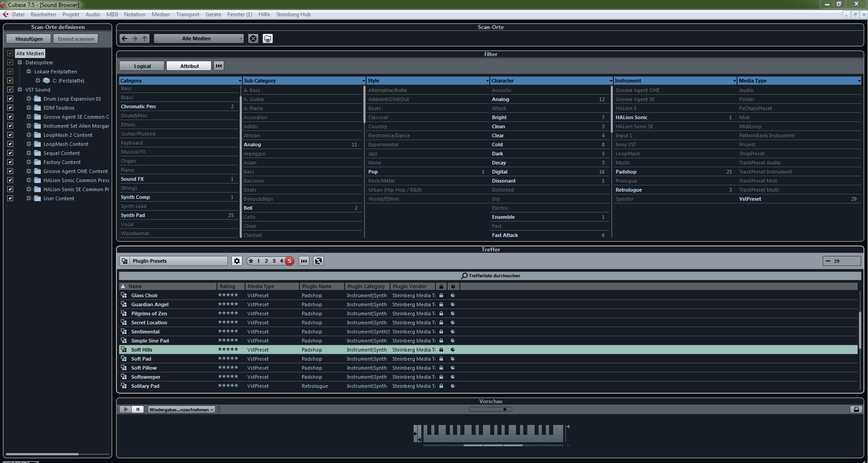Open the Wiedergabes...nzaufnehmen dropdown
Viewport: 868px width, 463px height.
point(181,410)
